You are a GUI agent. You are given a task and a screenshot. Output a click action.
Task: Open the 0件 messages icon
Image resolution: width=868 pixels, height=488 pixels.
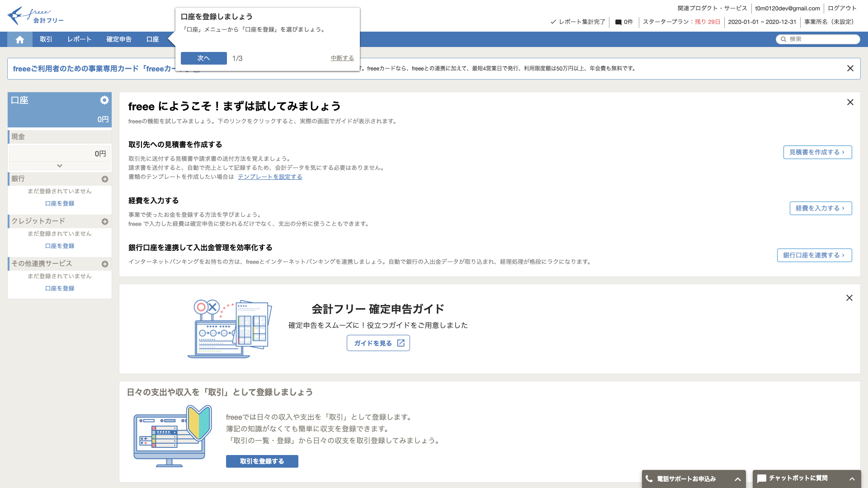coord(618,22)
